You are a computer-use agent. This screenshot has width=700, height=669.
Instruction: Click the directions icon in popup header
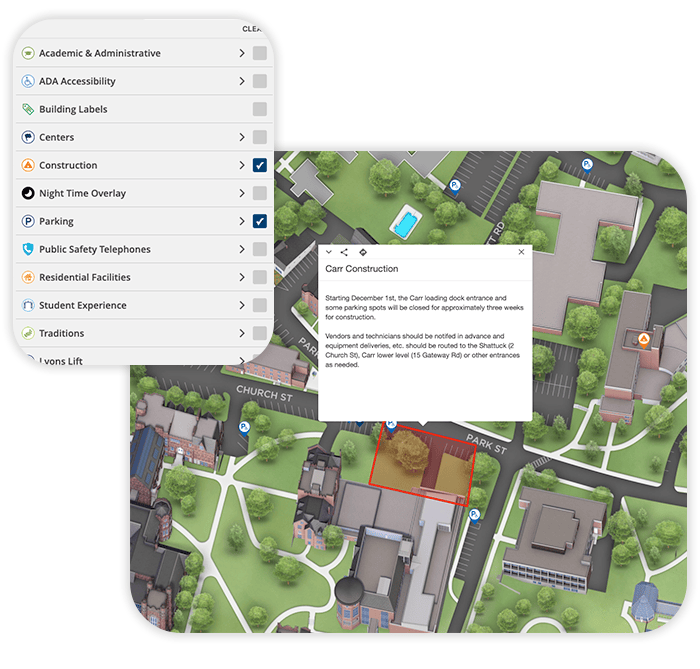(362, 253)
